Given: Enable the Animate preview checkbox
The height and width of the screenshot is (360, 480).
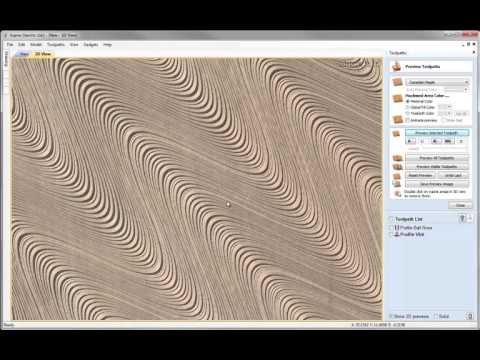Looking at the screenshot, I should (x=407, y=120).
